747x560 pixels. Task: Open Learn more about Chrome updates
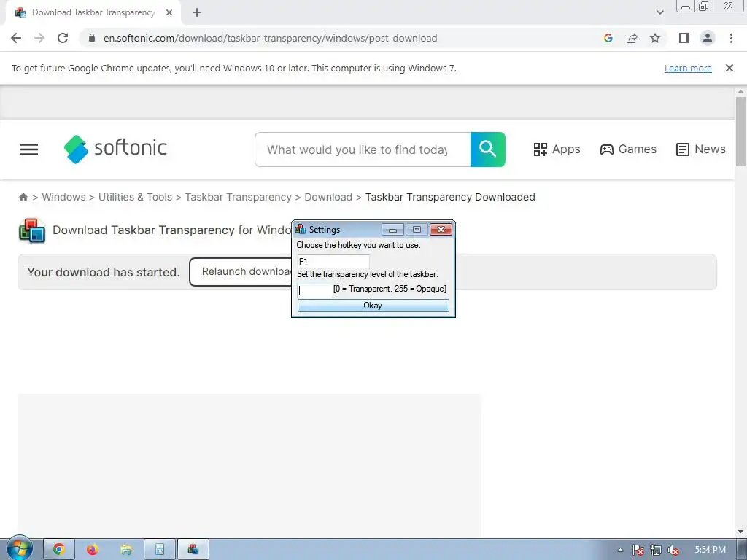(x=688, y=68)
